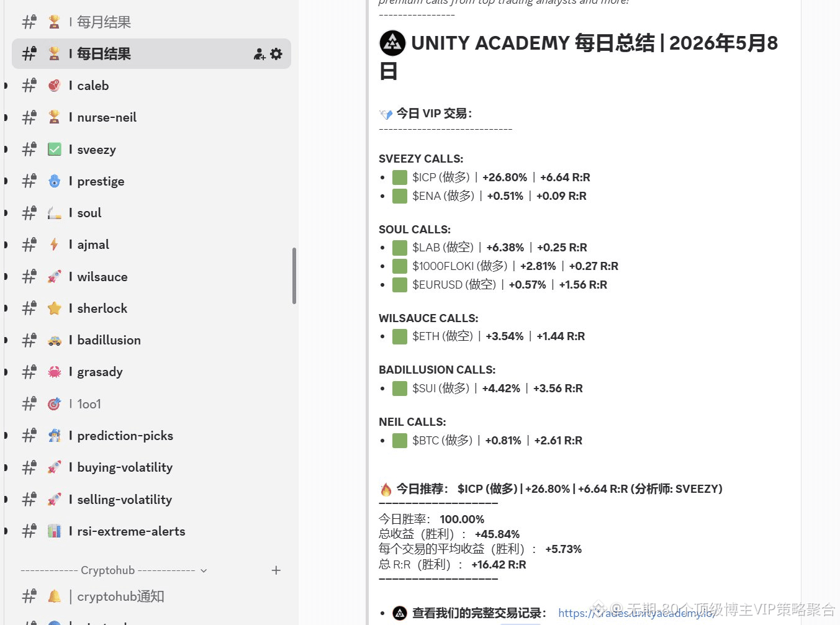Click the plus icon beside Cryptohub category
The width and height of the screenshot is (840, 625).
point(276,570)
